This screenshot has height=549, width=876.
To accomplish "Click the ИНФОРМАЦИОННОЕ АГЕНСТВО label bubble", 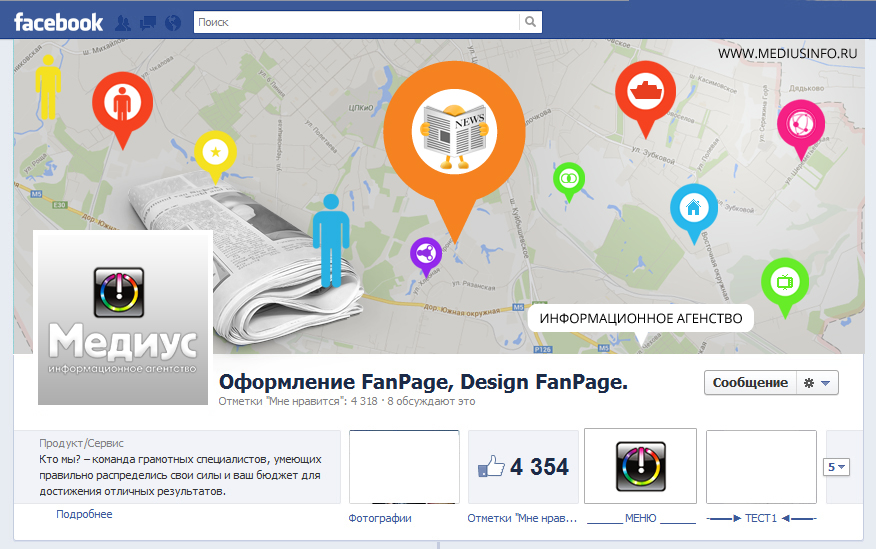I will [x=641, y=318].
